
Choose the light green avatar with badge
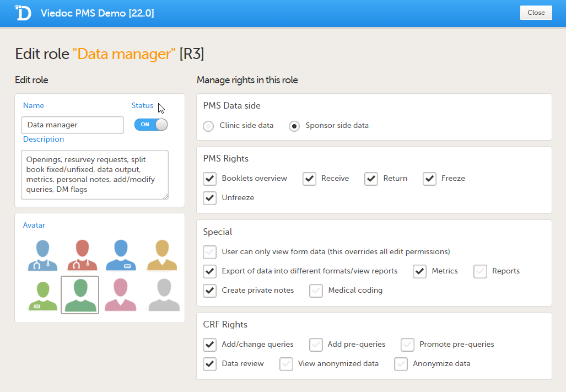coord(42,296)
